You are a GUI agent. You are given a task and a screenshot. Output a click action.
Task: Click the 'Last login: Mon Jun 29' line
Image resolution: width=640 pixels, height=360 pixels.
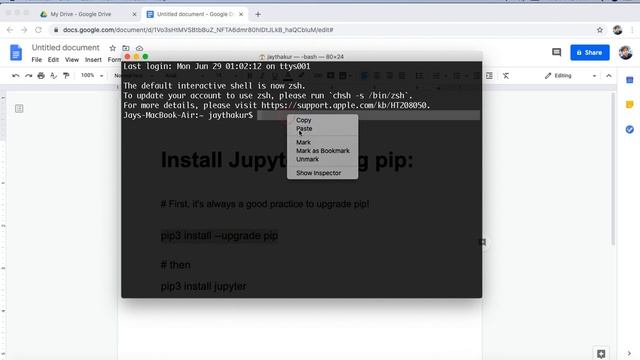pyautogui.click(x=217, y=66)
